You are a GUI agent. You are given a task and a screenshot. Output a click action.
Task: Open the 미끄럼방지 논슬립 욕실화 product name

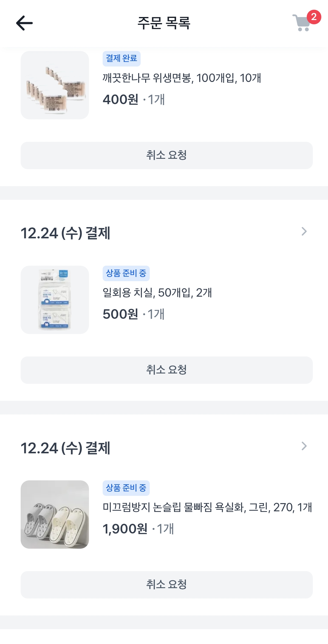click(207, 507)
